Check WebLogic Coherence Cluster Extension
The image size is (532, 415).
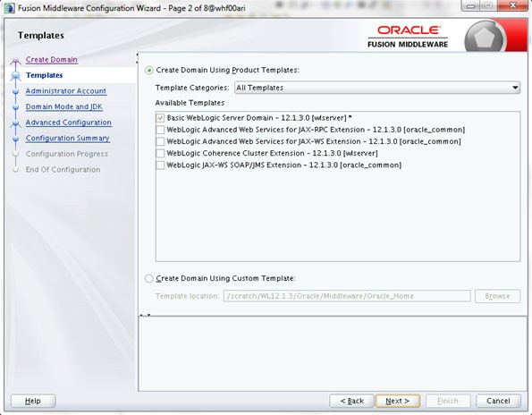pyautogui.click(x=160, y=153)
